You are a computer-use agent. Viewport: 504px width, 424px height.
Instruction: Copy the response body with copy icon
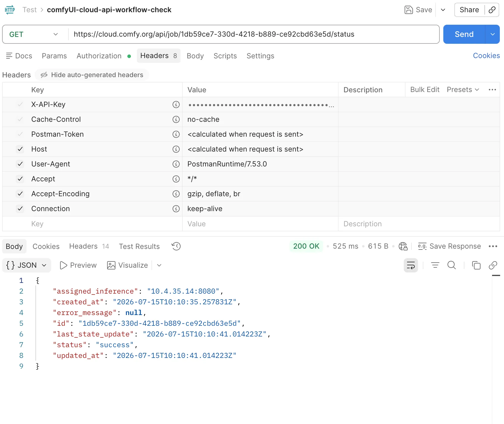[476, 265]
